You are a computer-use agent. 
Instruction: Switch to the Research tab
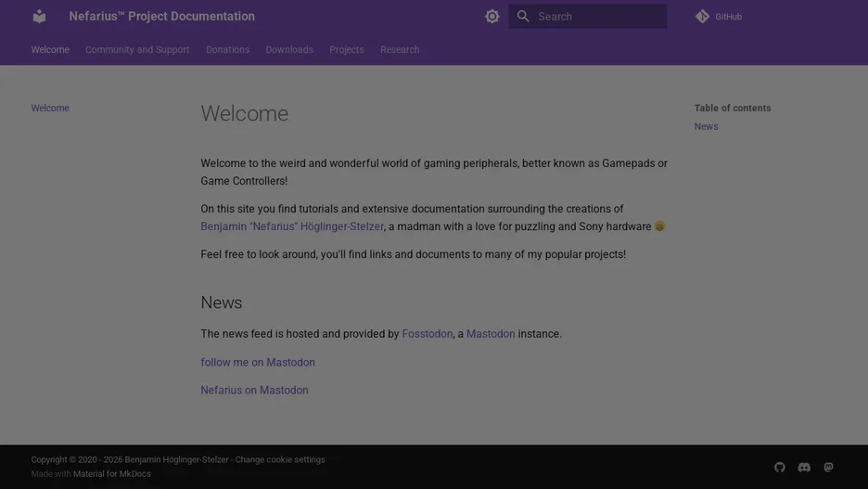point(400,50)
